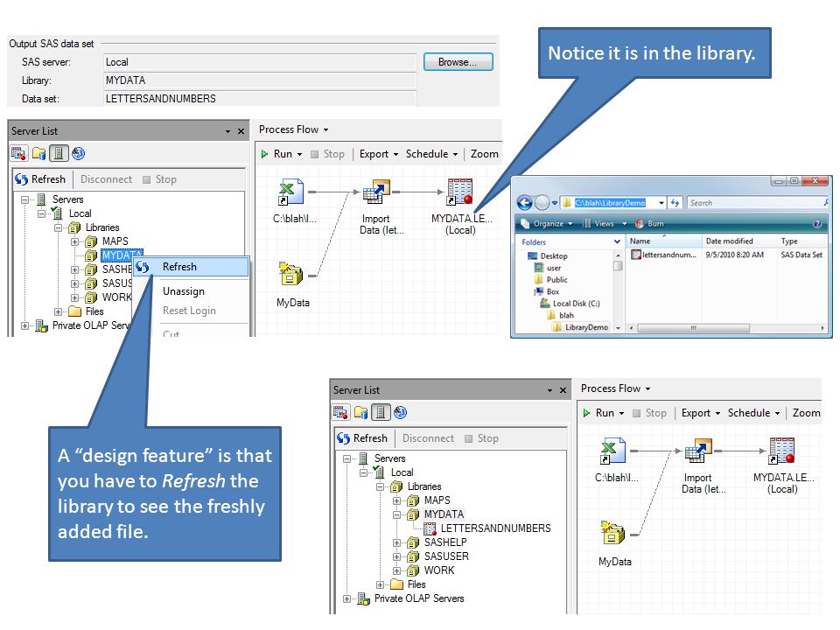Click the Views button in Explorer
Screen dimensions: 840x630
pos(598,224)
